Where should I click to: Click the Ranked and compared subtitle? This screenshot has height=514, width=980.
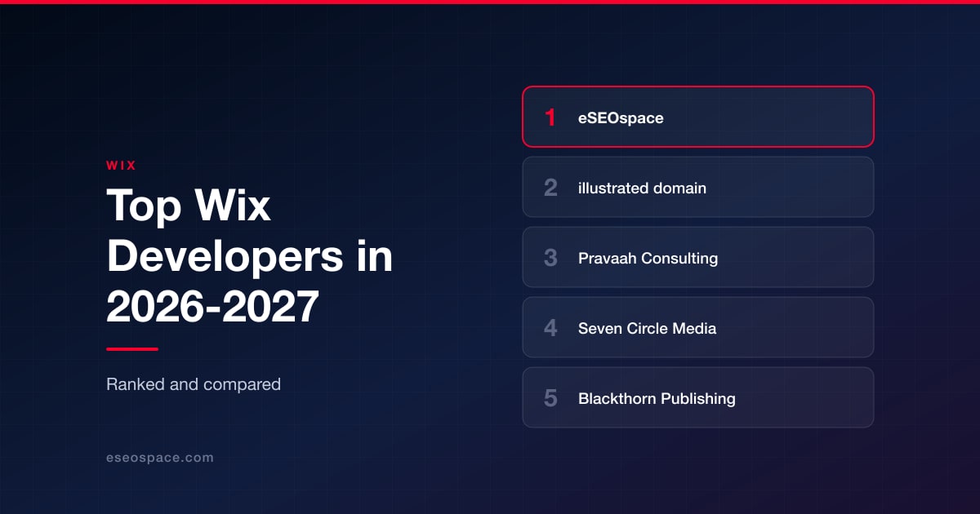coord(194,383)
